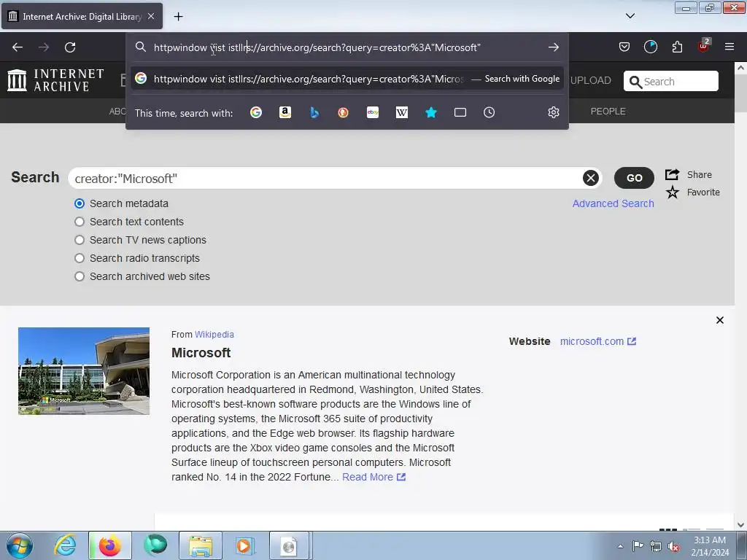
Task: Open the extensions puzzle icon
Action: (677, 47)
